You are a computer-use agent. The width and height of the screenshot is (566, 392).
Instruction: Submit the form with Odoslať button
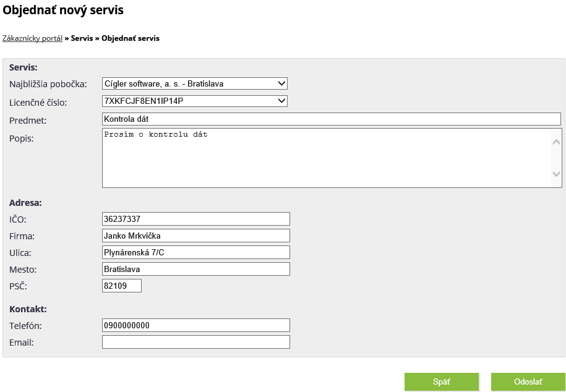point(528,382)
